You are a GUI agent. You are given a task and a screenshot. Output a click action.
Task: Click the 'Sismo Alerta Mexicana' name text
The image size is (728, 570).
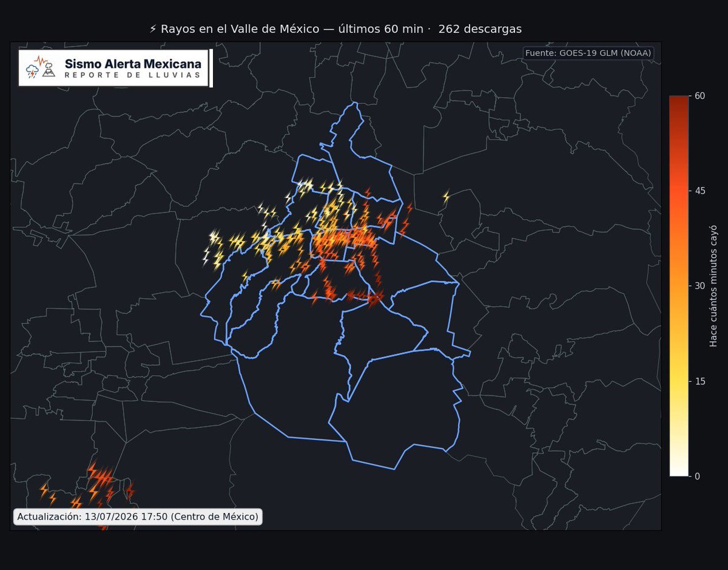pyautogui.click(x=133, y=64)
